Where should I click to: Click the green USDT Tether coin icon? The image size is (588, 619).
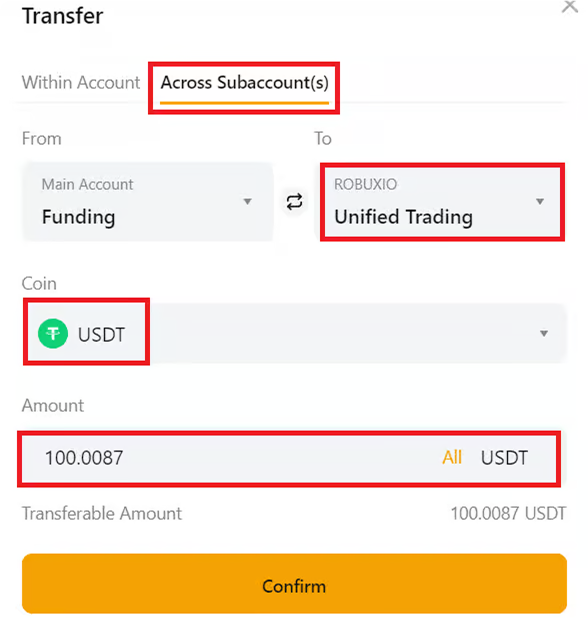(x=53, y=334)
